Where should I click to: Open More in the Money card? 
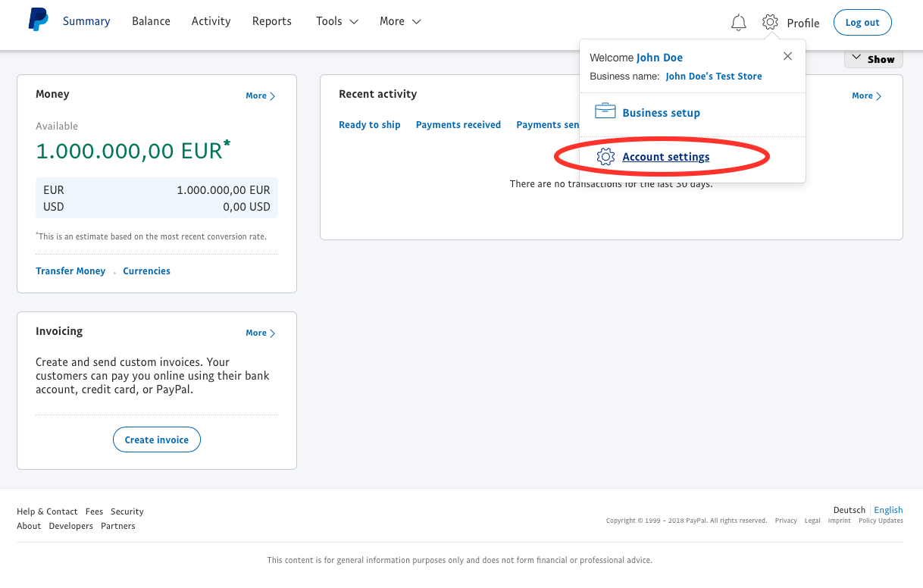[x=260, y=96]
